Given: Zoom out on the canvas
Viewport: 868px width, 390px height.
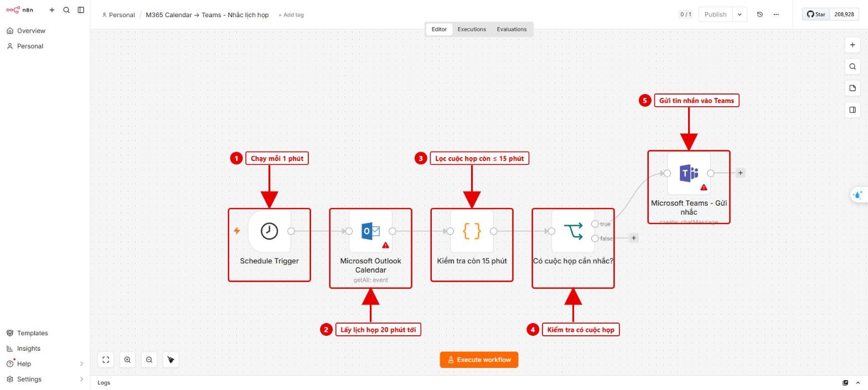Looking at the screenshot, I should [x=149, y=360].
